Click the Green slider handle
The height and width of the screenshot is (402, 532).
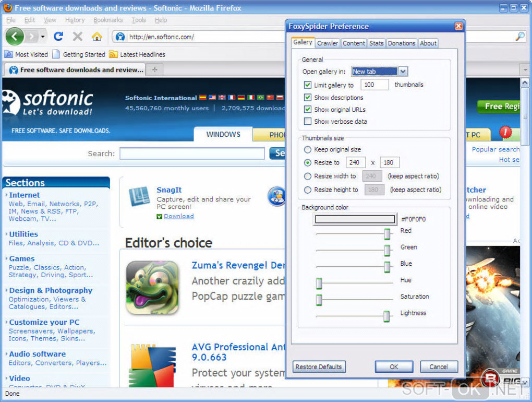click(x=387, y=251)
